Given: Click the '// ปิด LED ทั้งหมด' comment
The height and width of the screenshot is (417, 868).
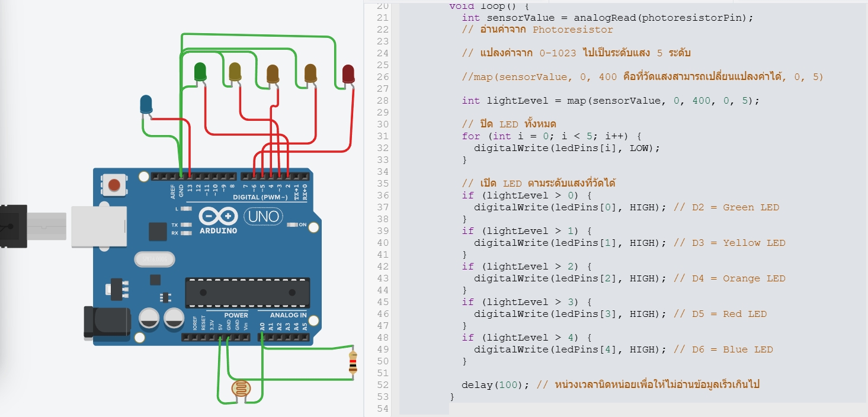Looking at the screenshot, I should pos(509,124).
